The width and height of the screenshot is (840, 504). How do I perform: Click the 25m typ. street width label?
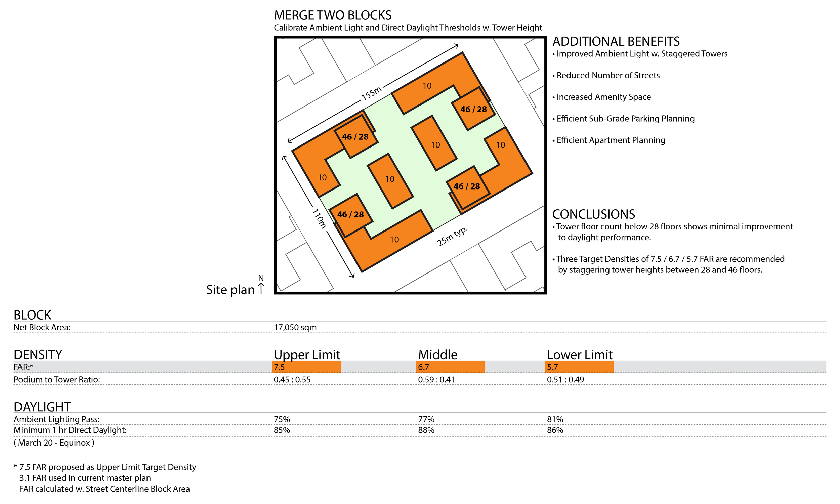(452, 236)
